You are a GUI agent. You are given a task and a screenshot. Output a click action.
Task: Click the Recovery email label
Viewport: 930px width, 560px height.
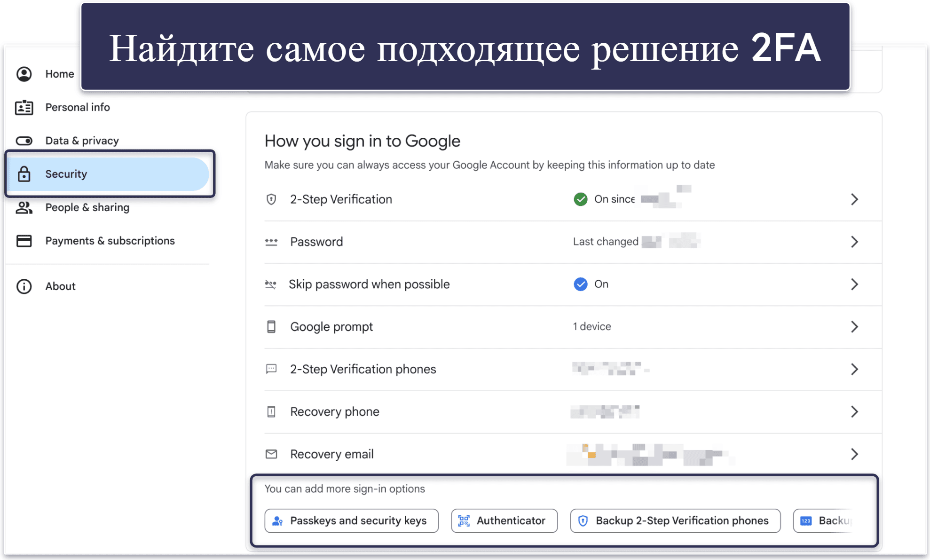tap(332, 454)
